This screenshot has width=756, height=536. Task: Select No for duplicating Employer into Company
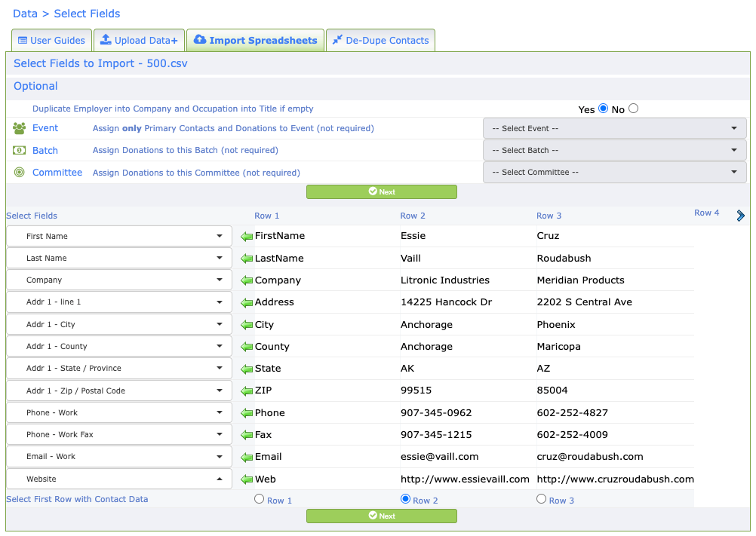634,109
